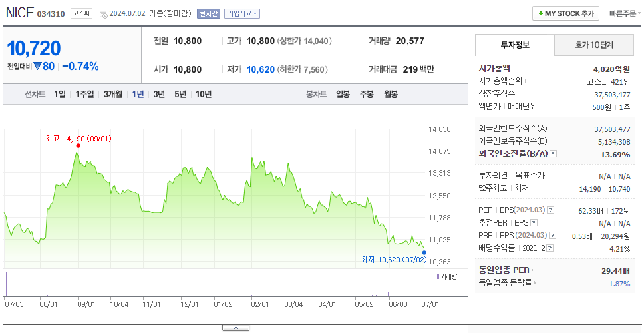Click the help icon beside PER EPS(2024.03)
The image size is (644, 333).
[x=551, y=210]
